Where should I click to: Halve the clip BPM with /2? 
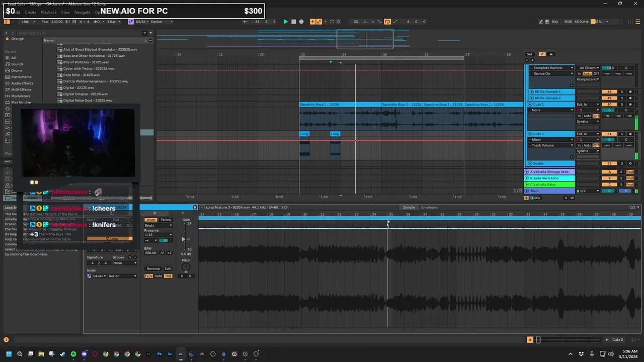click(x=162, y=253)
